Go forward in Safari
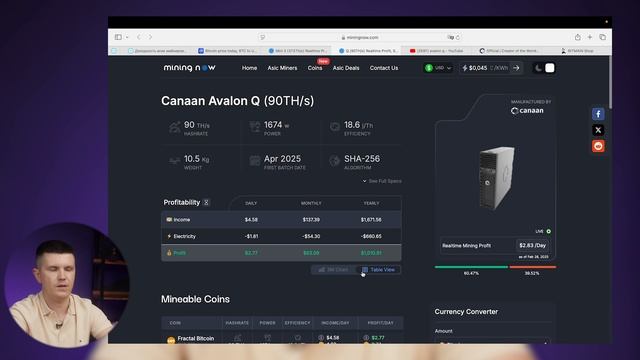The width and height of the screenshot is (640, 360). (x=150, y=37)
